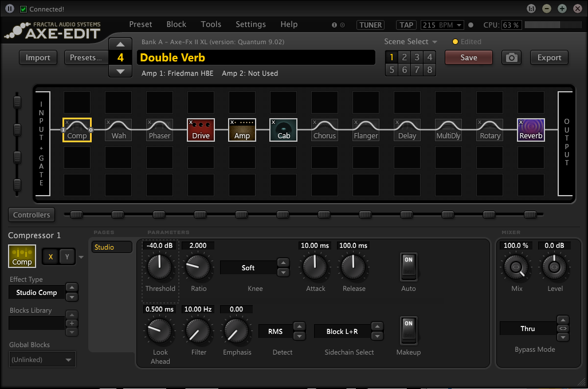588x389 pixels.
Task: Select scene 8
Action: [x=430, y=70]
